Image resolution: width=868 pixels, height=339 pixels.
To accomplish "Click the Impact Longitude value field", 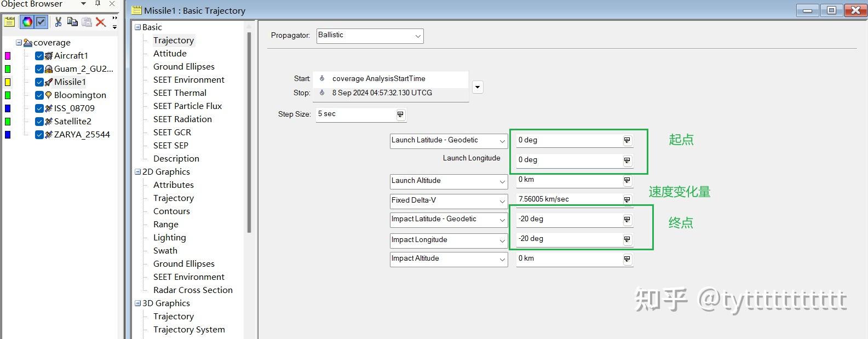I will tap(568, 239).
